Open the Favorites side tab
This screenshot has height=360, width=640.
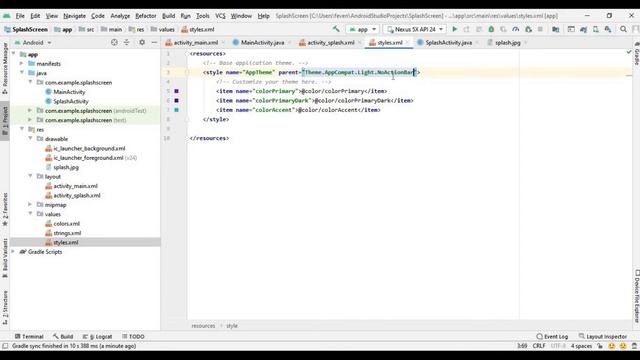5,209
